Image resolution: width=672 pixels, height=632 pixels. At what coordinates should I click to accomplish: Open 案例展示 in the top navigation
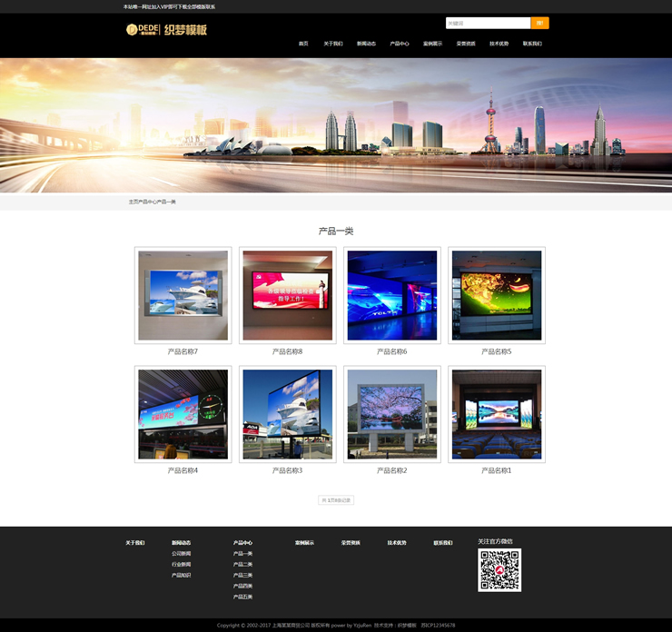[432, 44]
